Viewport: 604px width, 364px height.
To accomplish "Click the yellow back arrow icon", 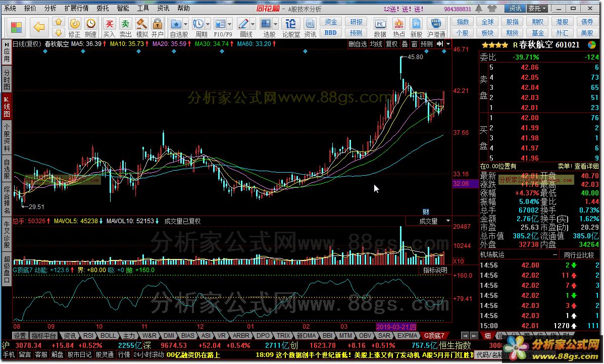I will click(x=39, y=27).
